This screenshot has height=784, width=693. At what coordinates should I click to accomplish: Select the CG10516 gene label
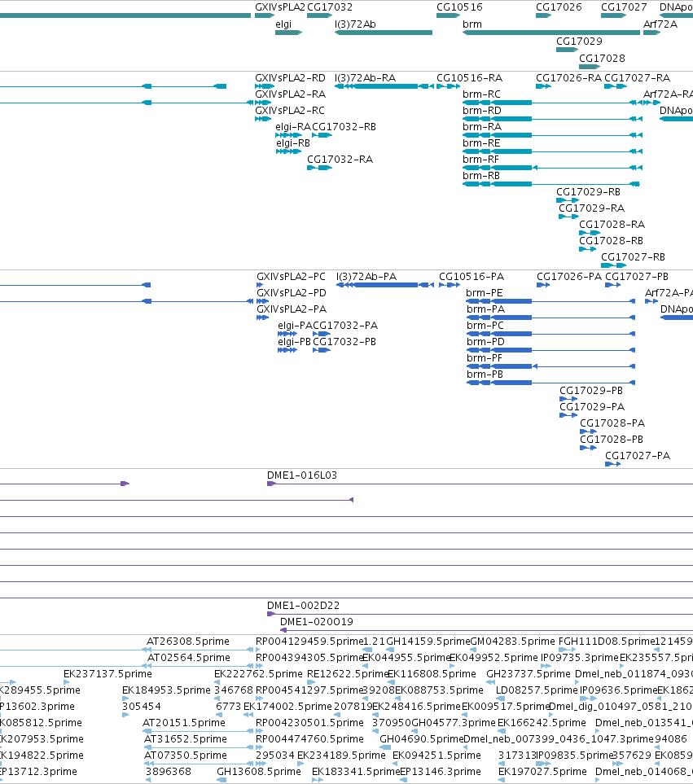[x=459, y=7]
